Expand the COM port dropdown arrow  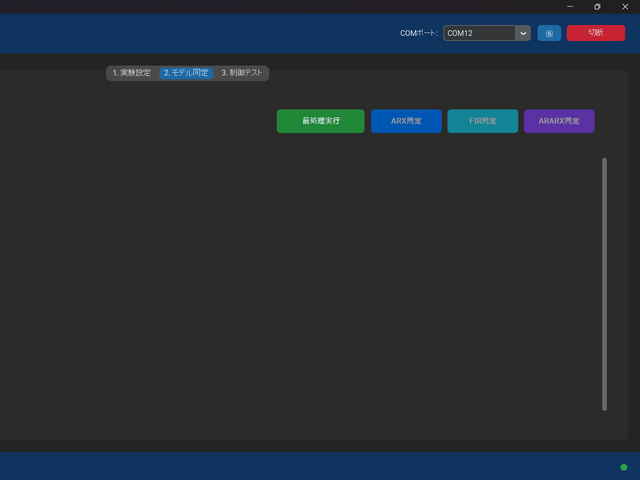(x=522, y=33)
